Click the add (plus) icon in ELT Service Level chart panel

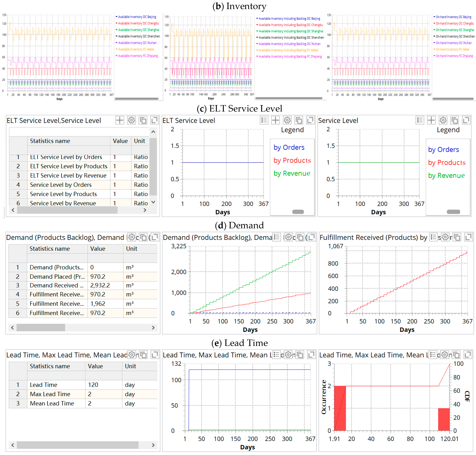[x=275, y=120]
